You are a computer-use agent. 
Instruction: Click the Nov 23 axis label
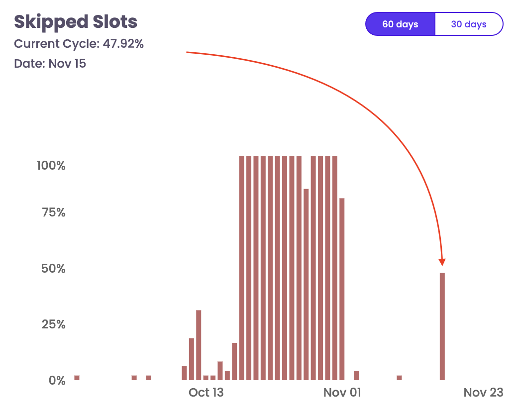pyautogui.click(x=483, y=393)
